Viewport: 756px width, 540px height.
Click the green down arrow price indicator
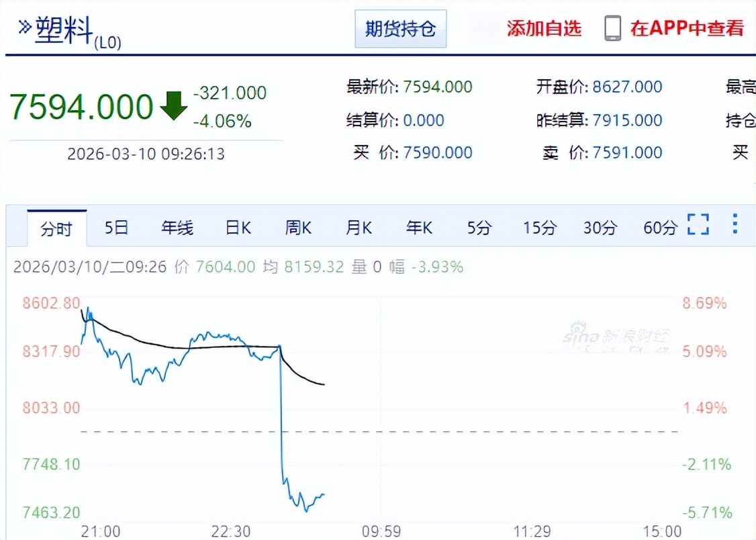point(174,106)
